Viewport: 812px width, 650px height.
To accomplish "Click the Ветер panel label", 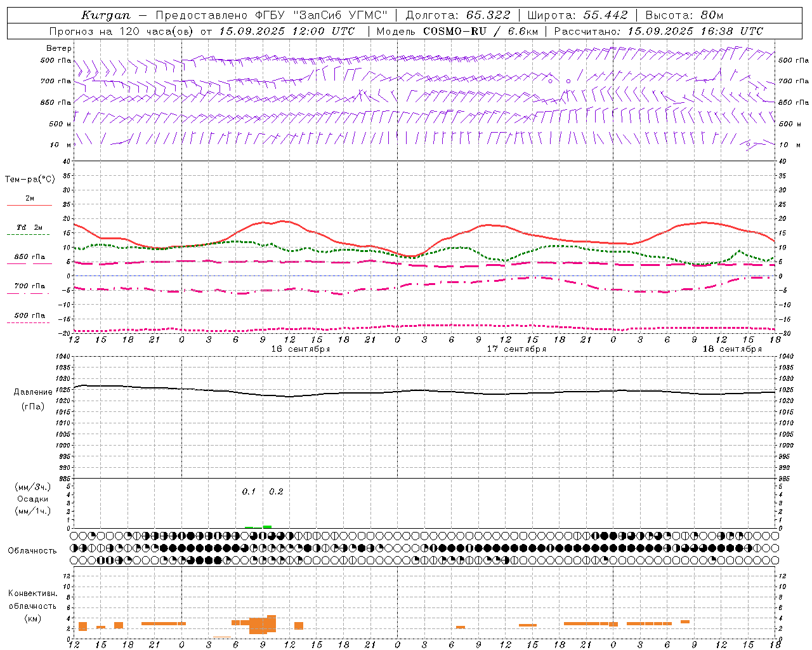I will click(x=58, y=48).
